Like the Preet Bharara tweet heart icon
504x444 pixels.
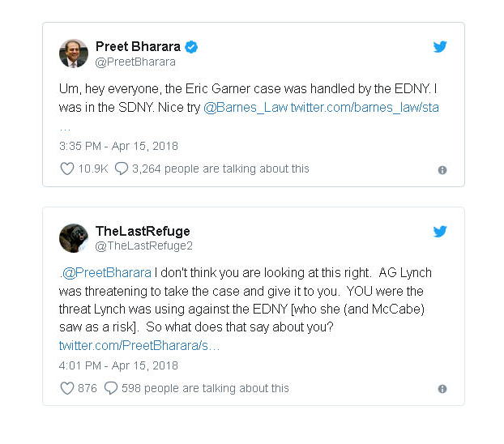[x=67, y=169]
